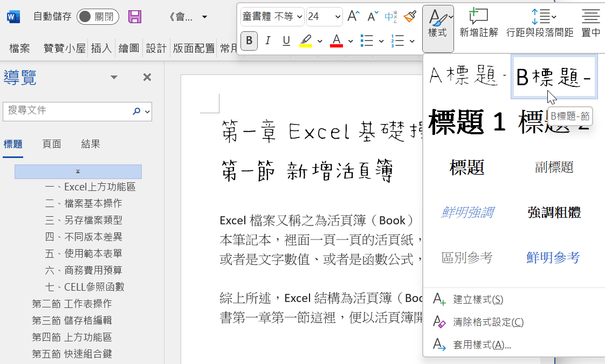This screenshot has height=364, width=605.
Task: Go to heading 四、不同版本差異
Action: point(84,237)
